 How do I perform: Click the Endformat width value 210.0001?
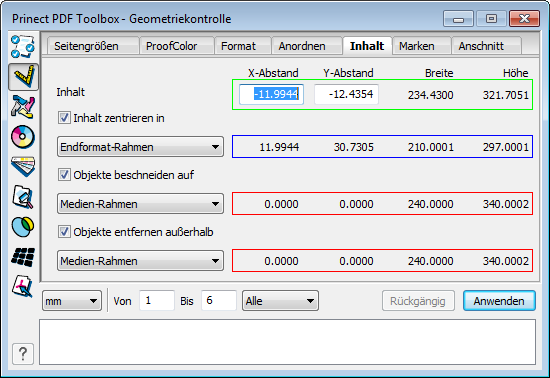(x=430, y=147)
